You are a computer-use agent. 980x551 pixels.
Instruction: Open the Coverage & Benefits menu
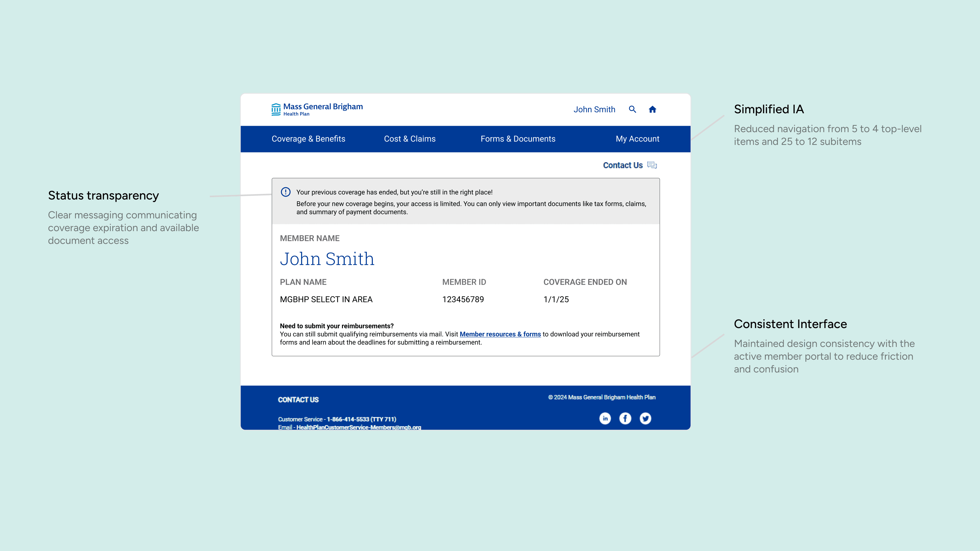pos(308,139)
